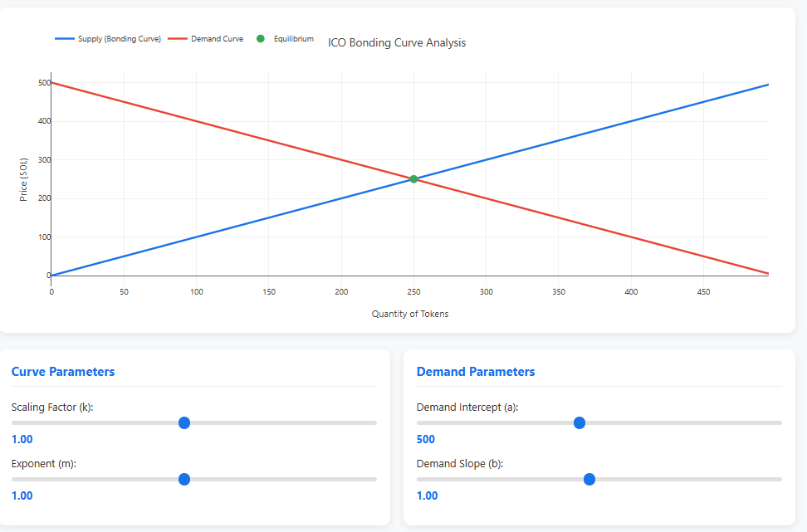Click the Exponent (m) slider handle
Screen dimensions: 807x532
click(x=183, y=479)
